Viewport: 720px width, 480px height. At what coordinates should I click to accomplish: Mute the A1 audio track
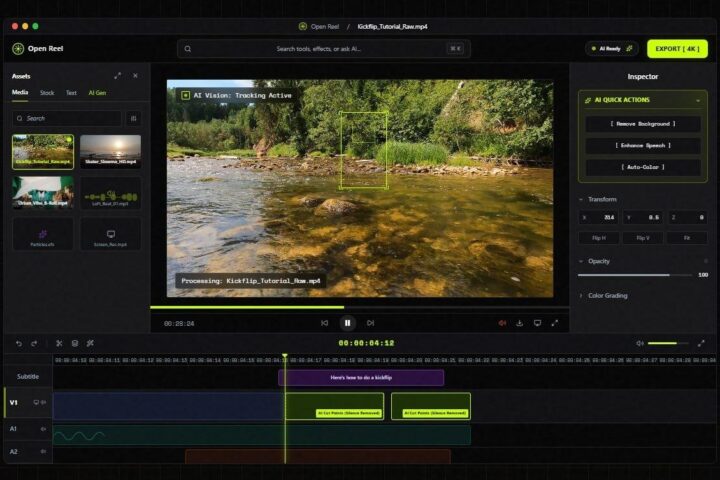[x=43, y=429]
